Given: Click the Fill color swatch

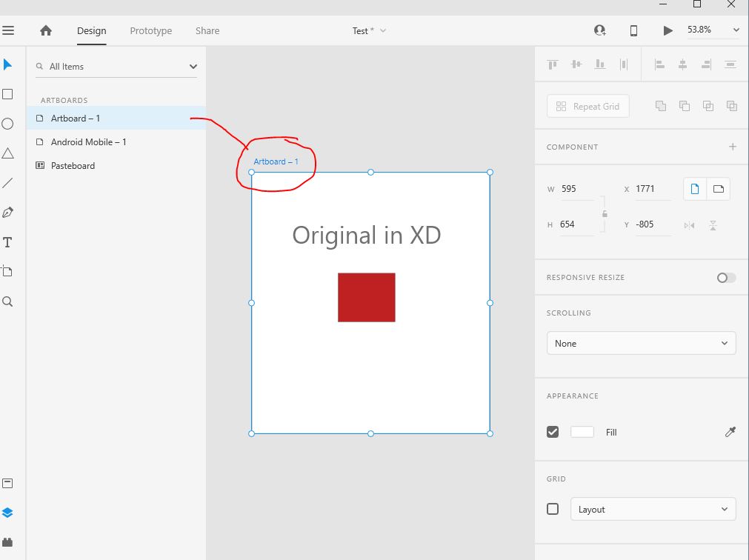Looking at the screenshot, I should [582, 431].
